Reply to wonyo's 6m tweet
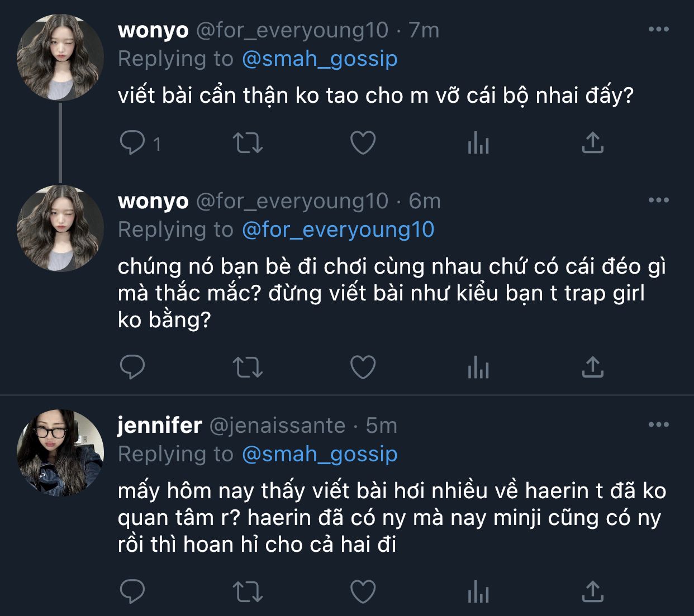Viewport: 694px width, 616px height. pyautogui.click(x=132, y=367)
